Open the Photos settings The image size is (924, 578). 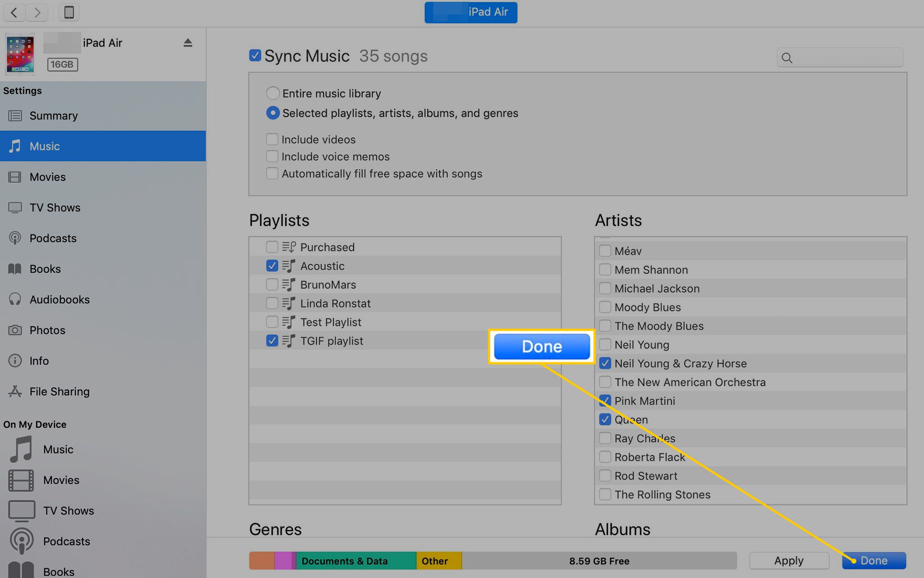(103, 330)
